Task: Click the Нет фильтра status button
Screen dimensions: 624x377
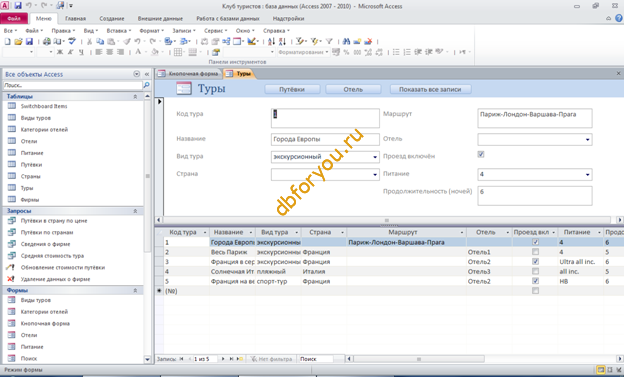Action: (271, 359)
